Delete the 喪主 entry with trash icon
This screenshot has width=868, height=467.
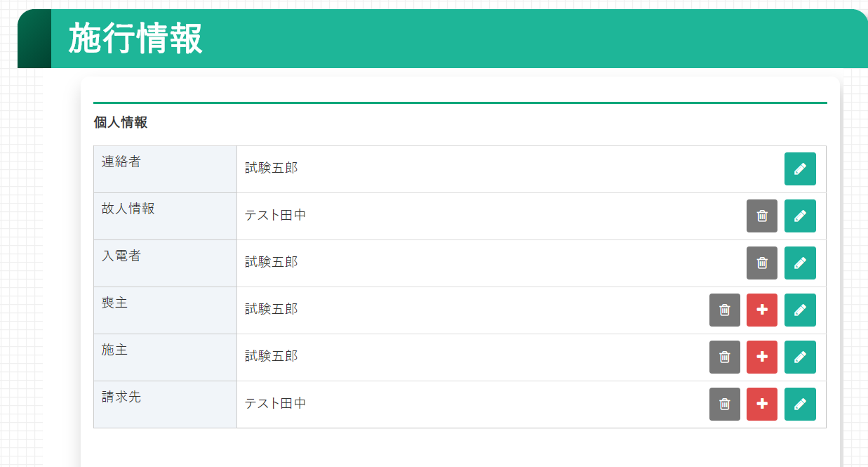point(725,310)
